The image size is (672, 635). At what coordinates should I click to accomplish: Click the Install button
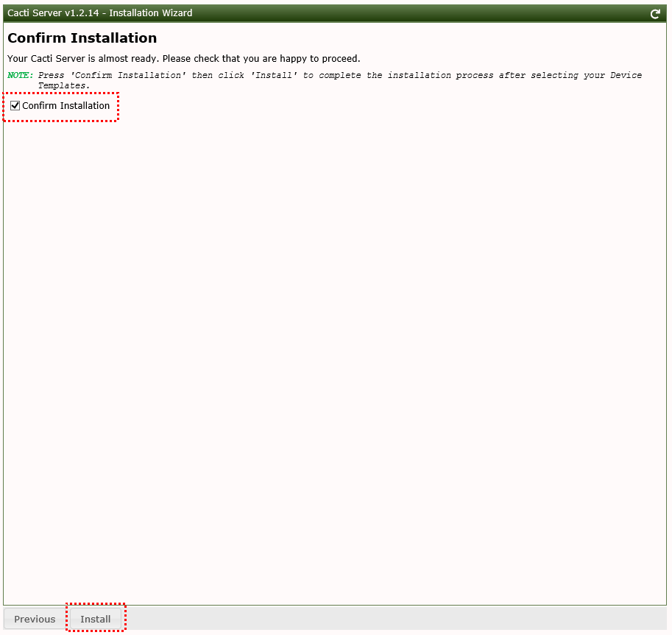coord(96,619)
